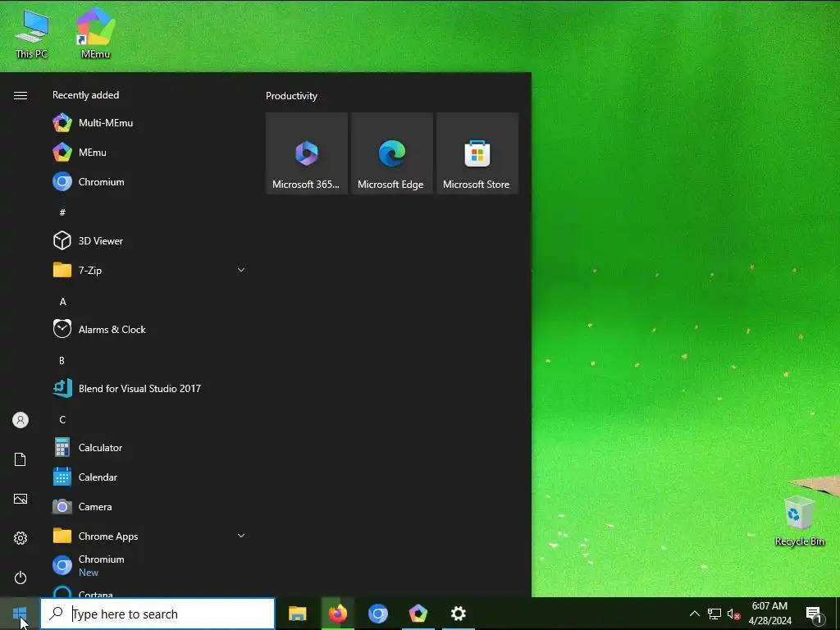Screen dimensions: 840x630
Task: Open the Action Center notifications icon
Action: pyautogui.click(x=814, y=614)
